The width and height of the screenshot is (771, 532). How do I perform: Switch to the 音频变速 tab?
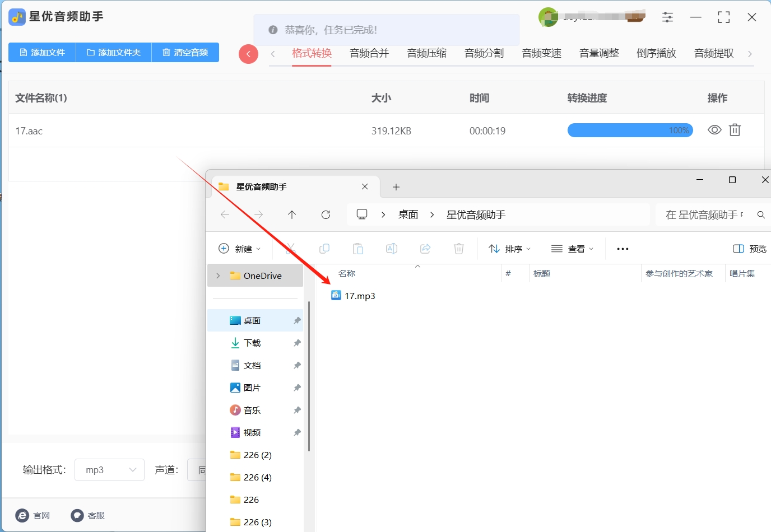coord(541,53)
